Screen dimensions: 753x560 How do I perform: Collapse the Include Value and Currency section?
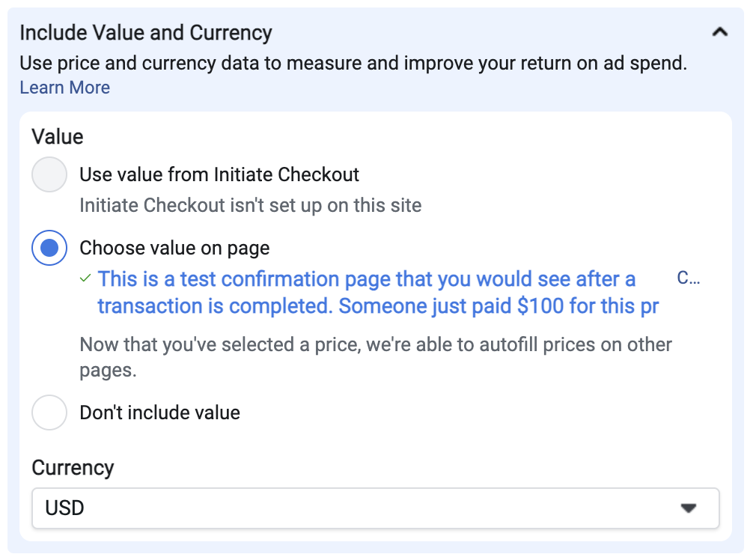click(719, 32)
